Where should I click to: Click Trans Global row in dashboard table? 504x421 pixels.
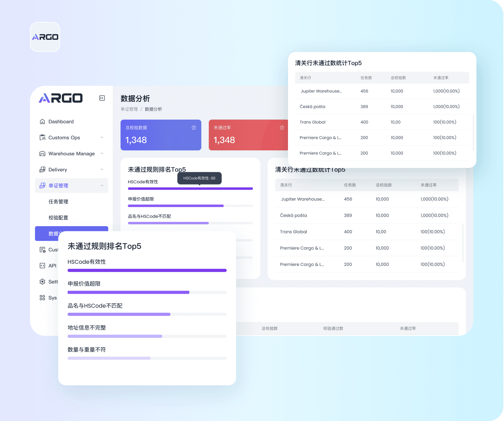point(367,232)
